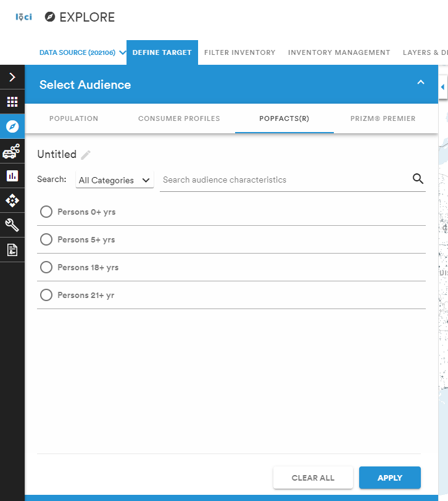Click the pencil icon to rename Untitled
This screenshot has height=501, width=448.
click(86, 155)
